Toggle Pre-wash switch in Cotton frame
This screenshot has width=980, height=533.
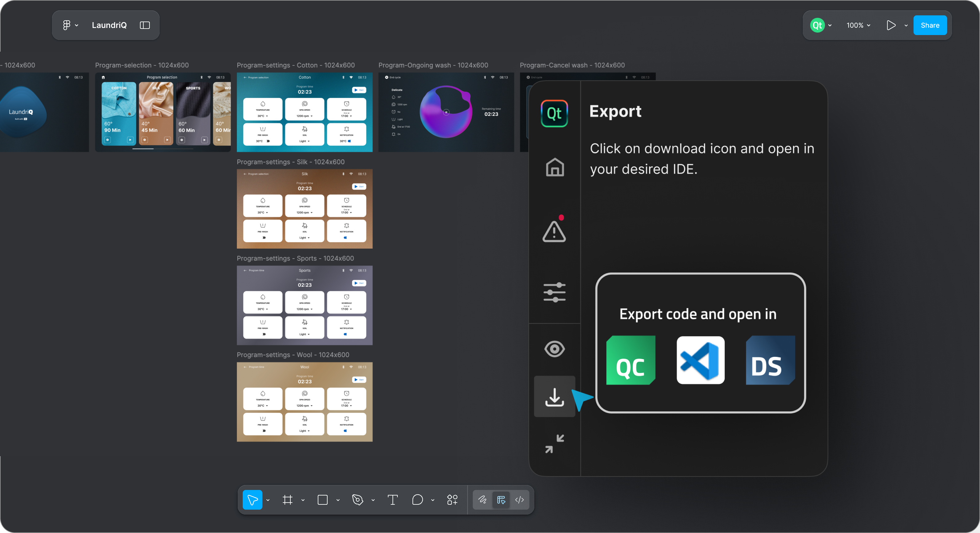tap(268, 141)
